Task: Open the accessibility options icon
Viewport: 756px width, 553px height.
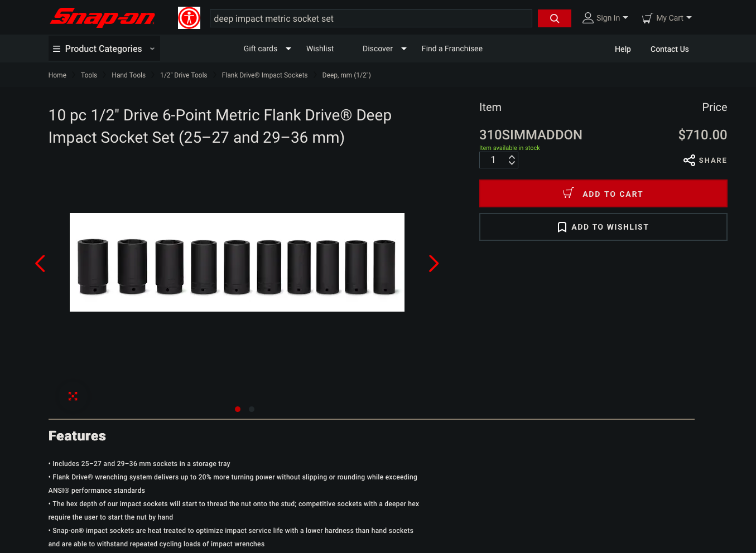Action: 189,18
